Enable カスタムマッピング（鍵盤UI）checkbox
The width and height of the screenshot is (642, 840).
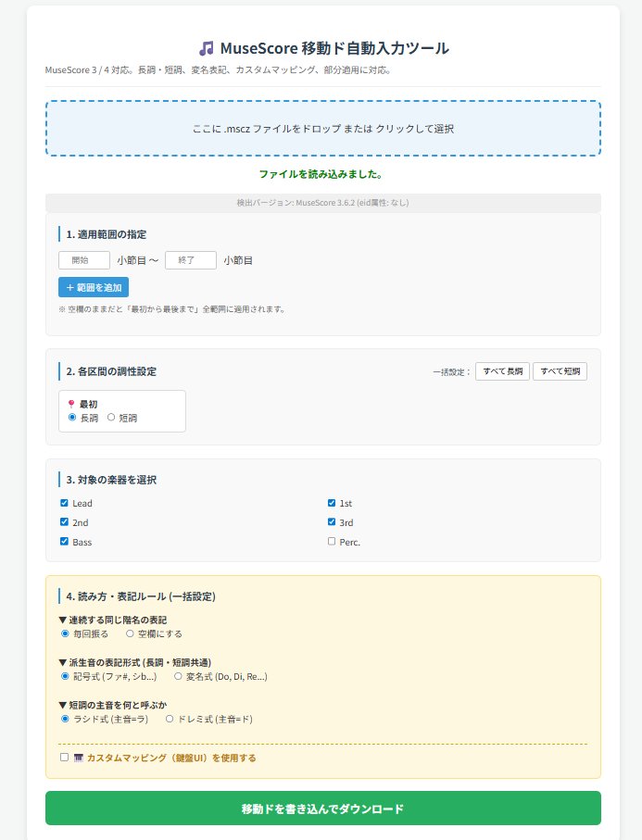(64, 757)
